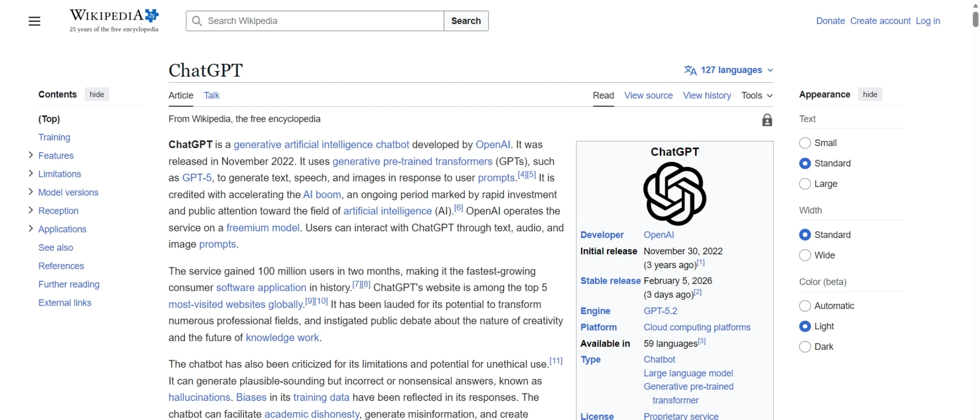
Task: Go to References in contents
Action: (x=61, y=266)
